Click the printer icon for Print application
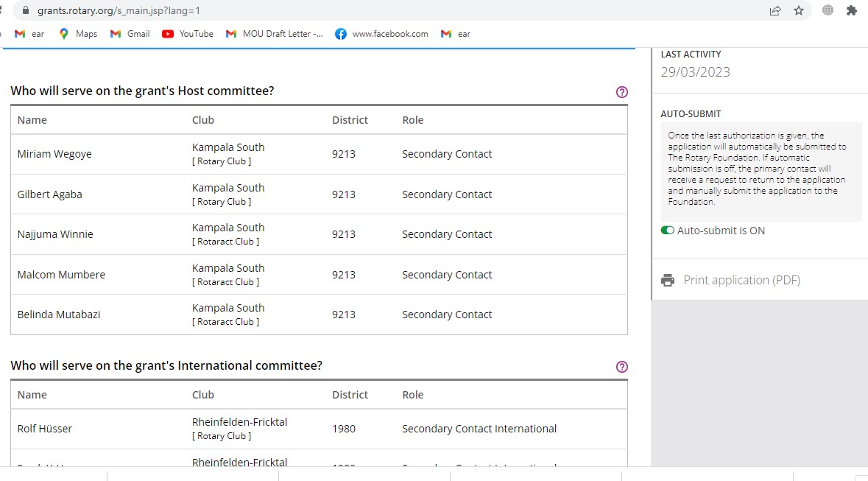The image size is (868, 481). point(668,281)
